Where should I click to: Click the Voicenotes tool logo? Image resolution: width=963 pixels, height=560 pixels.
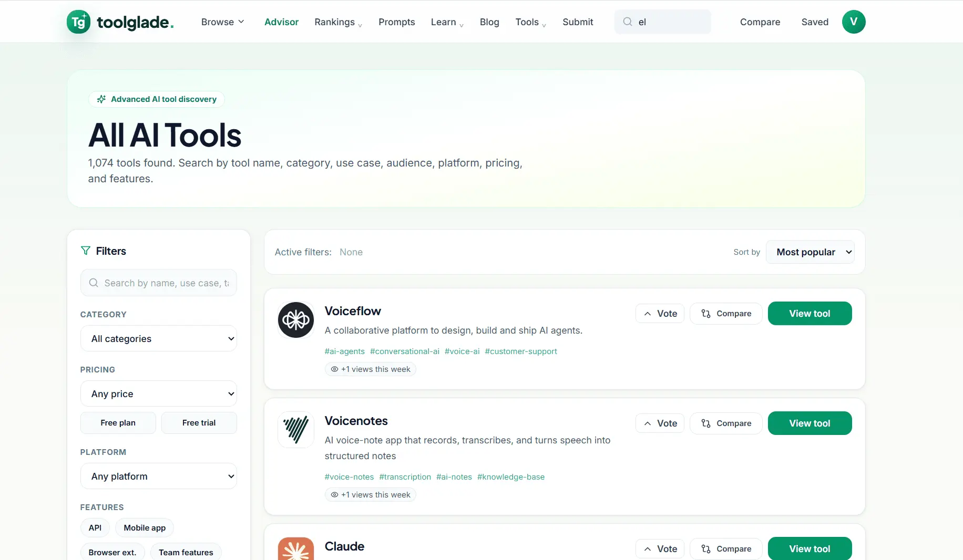click(x=296, y=430)
